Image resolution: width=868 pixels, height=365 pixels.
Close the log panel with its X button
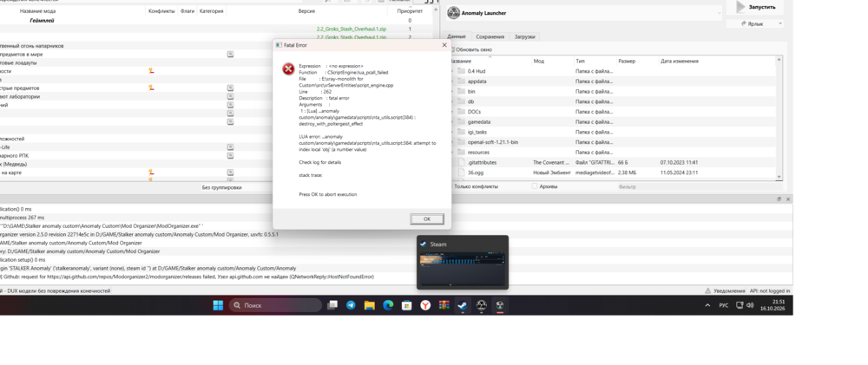click(x=788, y=199)
